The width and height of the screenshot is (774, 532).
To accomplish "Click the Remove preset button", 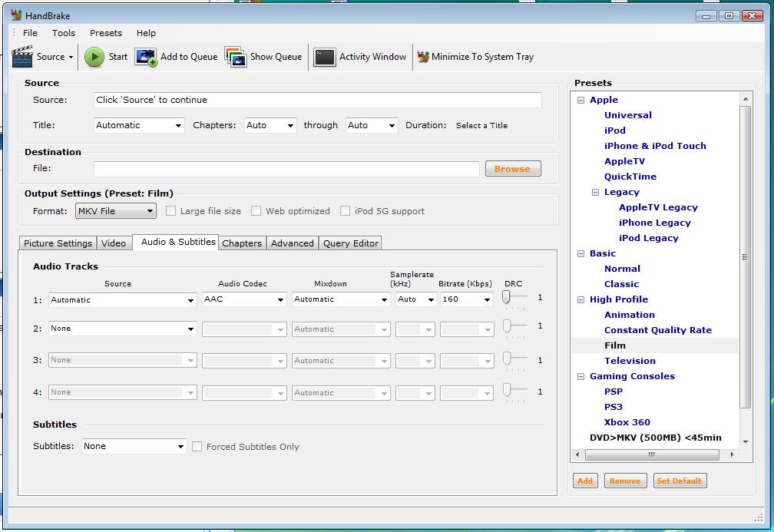I will click(x=625, y=481).
